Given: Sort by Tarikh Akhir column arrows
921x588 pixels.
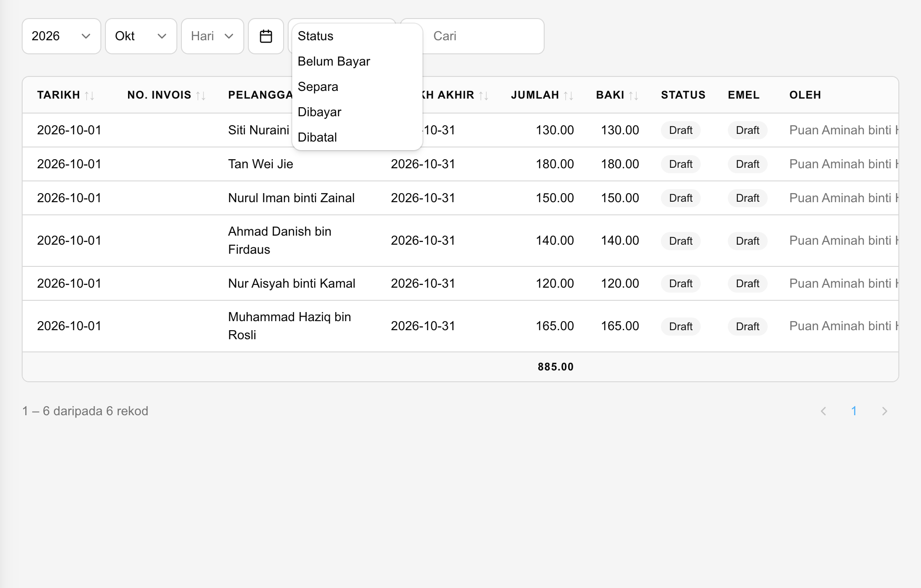Looking at the screenshot, I should tap(484, 95).
